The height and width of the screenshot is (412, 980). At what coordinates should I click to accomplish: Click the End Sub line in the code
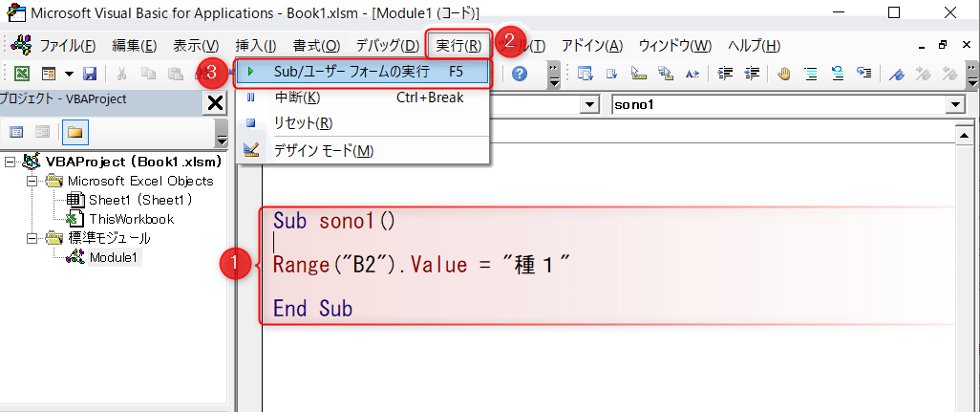click(x=312, y=308)
